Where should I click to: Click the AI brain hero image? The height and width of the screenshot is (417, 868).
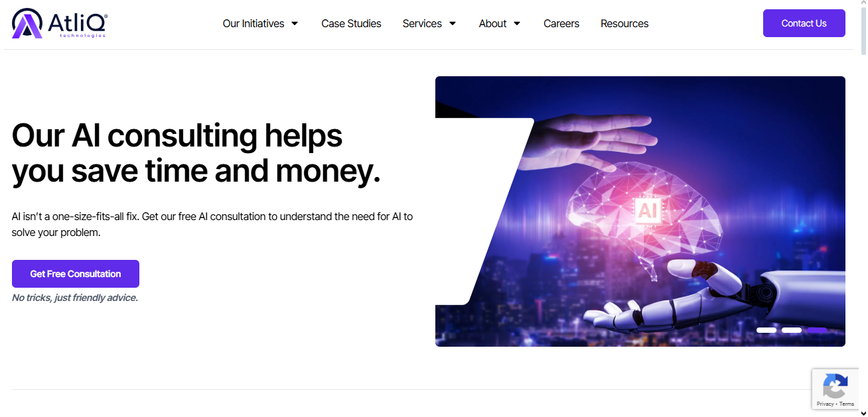coord(640,211)
